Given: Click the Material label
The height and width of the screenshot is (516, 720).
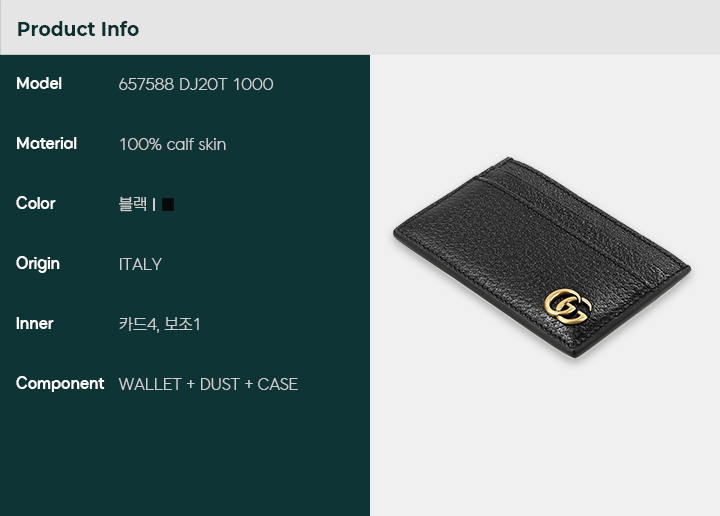Looking at the screenshot, I should point(46,144).
